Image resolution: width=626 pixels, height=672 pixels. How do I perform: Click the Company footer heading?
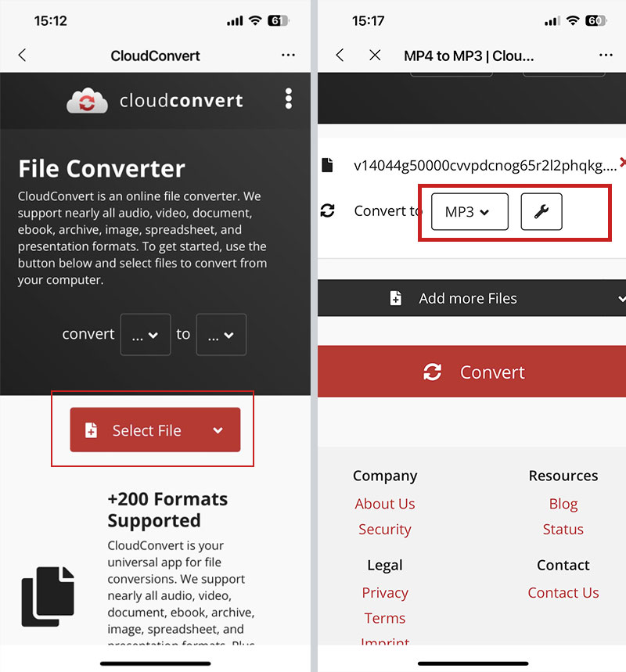385,476
